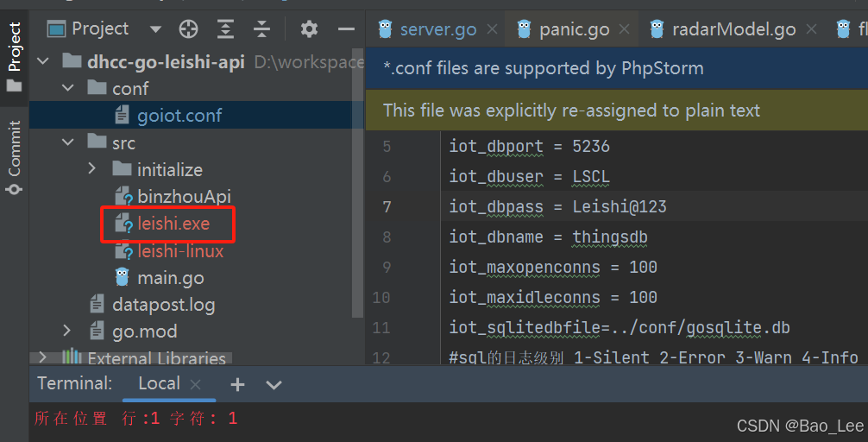Click the Expand All icon in Project toolbar
868x442 pixels.
click(x=225, y=28)
